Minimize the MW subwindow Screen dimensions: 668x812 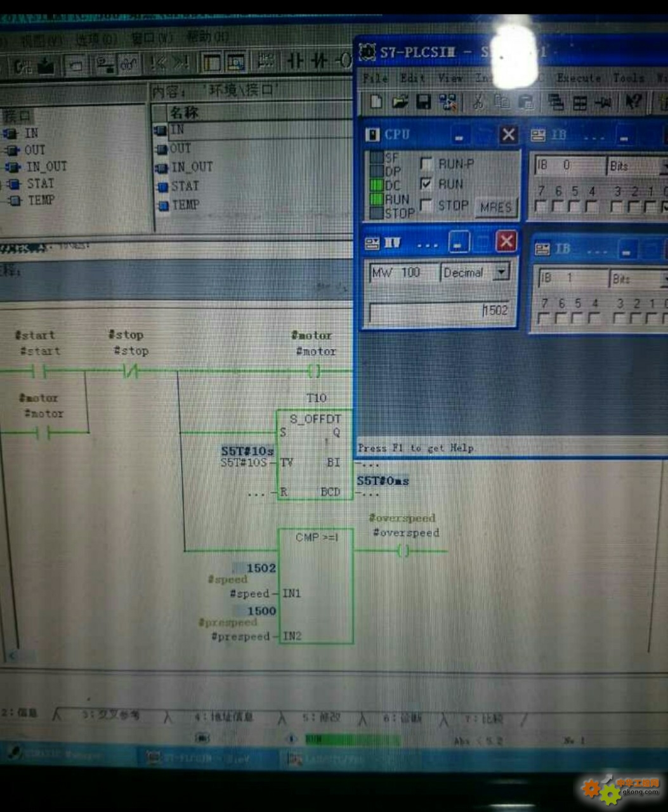point(459,242)
